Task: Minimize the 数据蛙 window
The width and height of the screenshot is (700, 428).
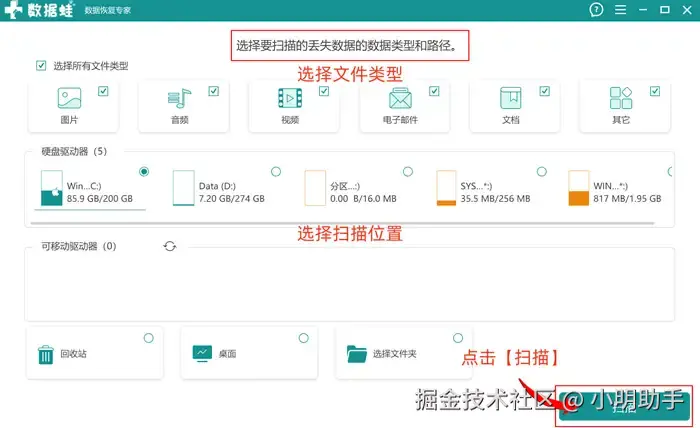Action: pos(643,9)
